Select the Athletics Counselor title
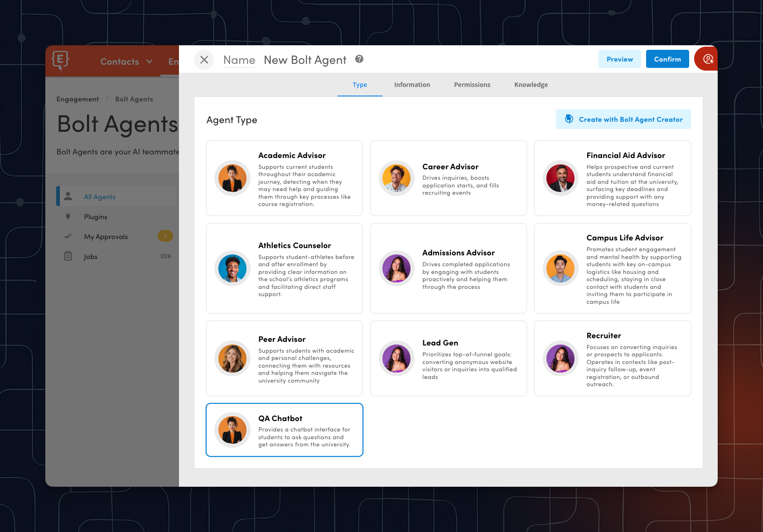This screenshot has width=763, height=532. pyautogui.click(x=295, y=245)
